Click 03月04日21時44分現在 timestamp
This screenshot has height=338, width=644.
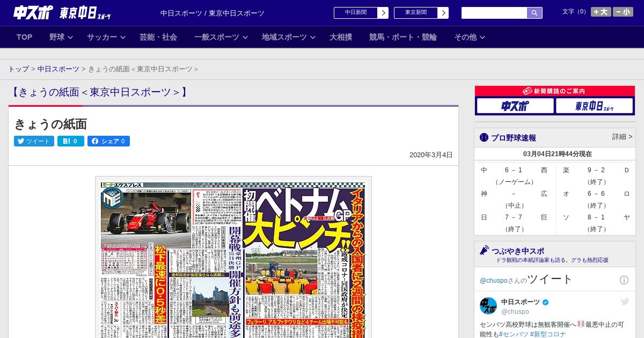tap(558, 154)
